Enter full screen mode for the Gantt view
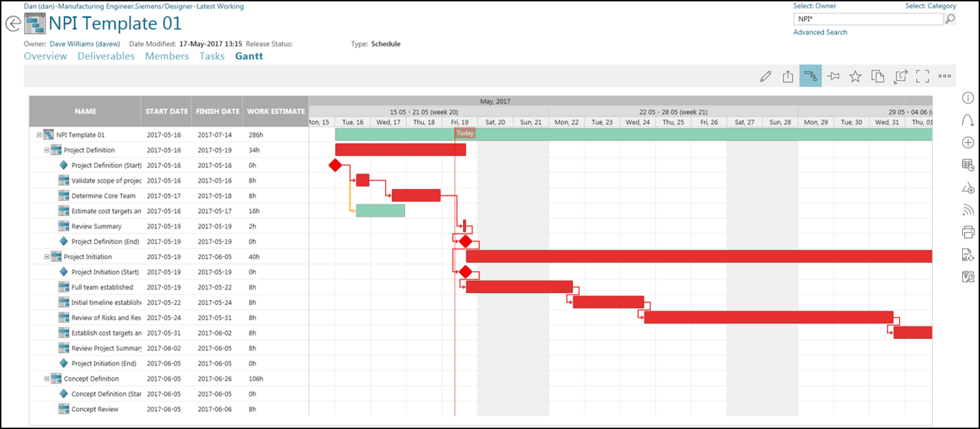 point(922,77)
